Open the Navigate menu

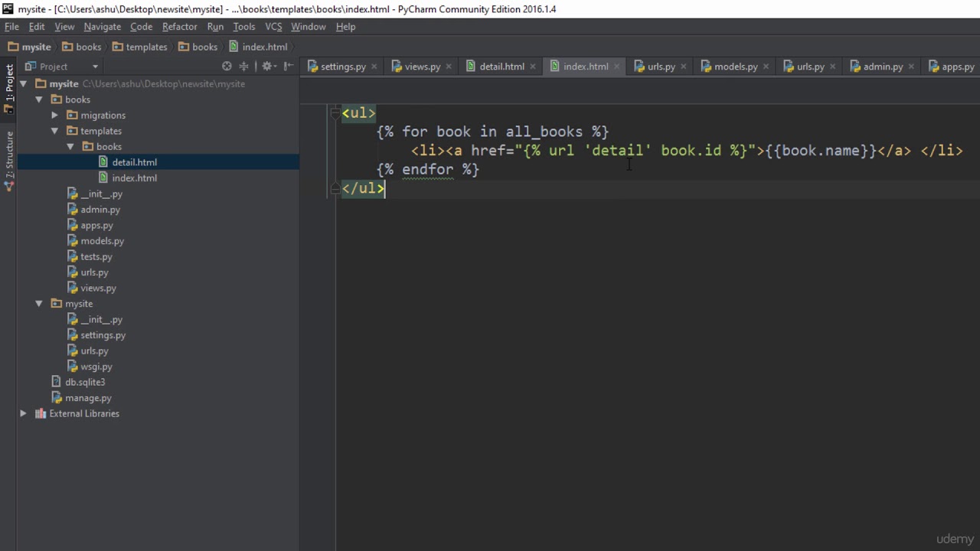coord(102,26)
